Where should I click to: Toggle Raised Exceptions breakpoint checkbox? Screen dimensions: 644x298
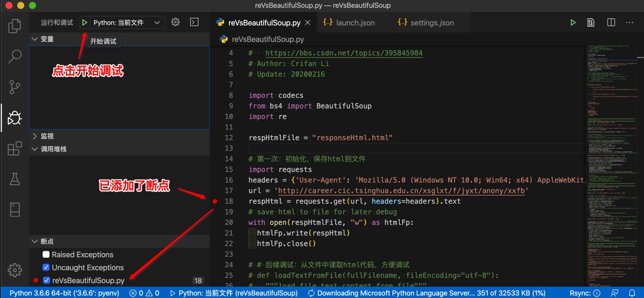47,255
